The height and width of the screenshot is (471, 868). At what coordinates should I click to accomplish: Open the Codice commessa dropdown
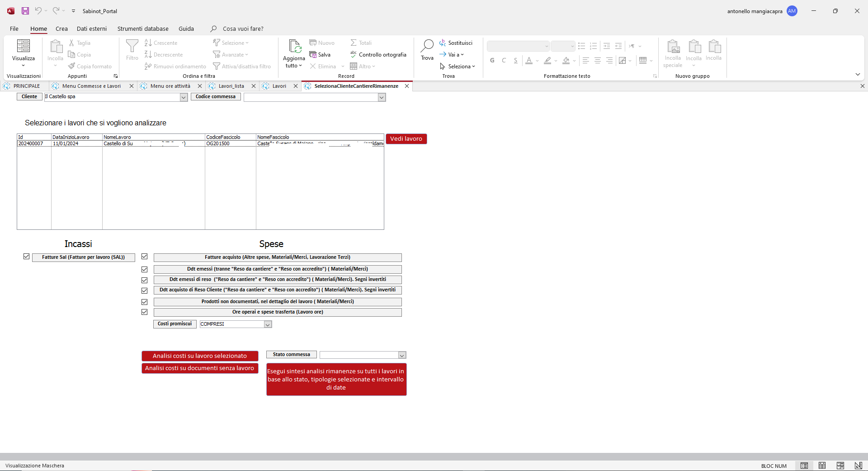[x=382, y=97]
